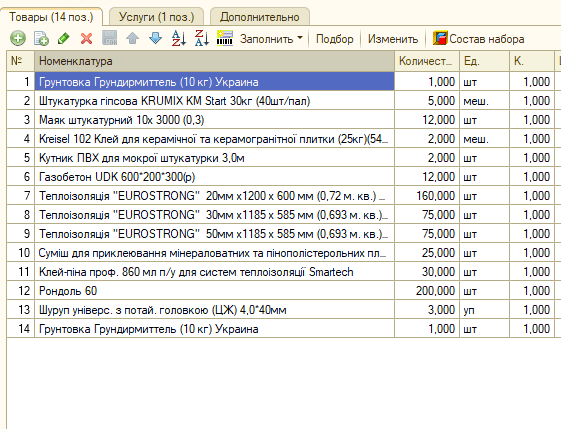Click the Подбор button
This screenshot has width=561, height=429.
pyautogui.click(x=335, y=39)
